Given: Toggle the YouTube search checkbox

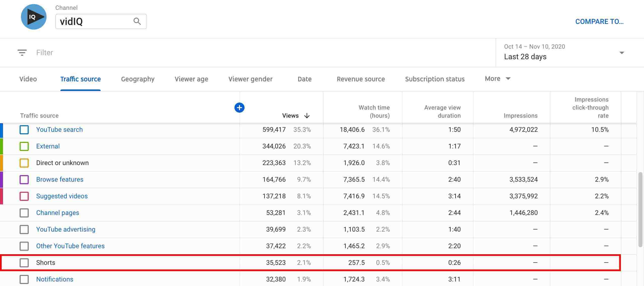Looking at the screenshot, I should coord(24,130).
